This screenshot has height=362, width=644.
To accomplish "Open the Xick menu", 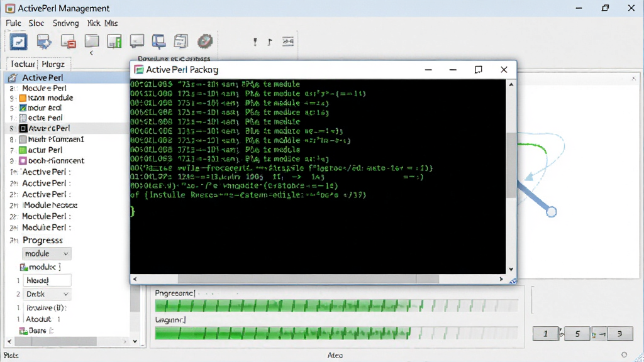I will point(94,23).
